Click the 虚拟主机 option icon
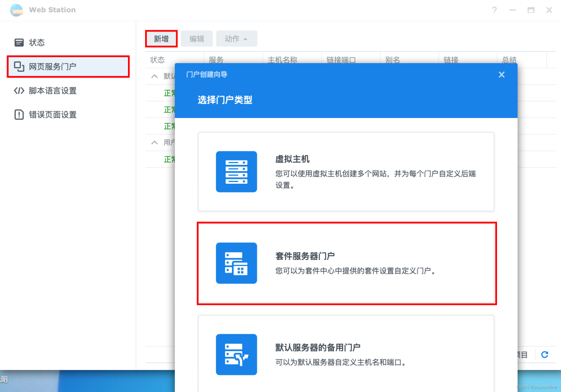 236,171
